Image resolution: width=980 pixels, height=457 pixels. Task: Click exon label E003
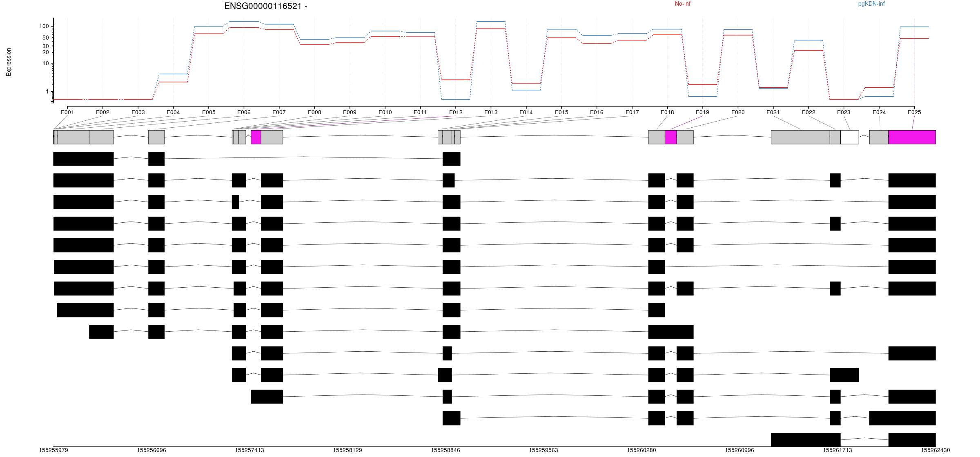click(x=138, y=112)
